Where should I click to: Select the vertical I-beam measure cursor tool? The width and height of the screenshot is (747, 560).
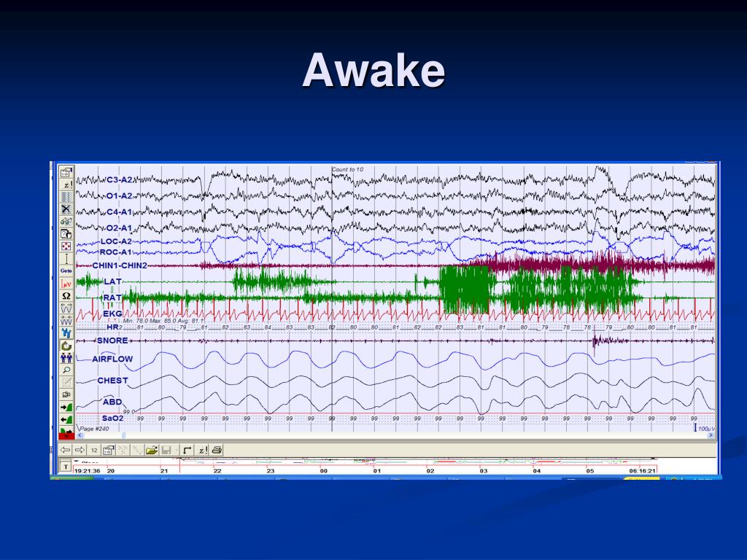(x=66, y=259)
